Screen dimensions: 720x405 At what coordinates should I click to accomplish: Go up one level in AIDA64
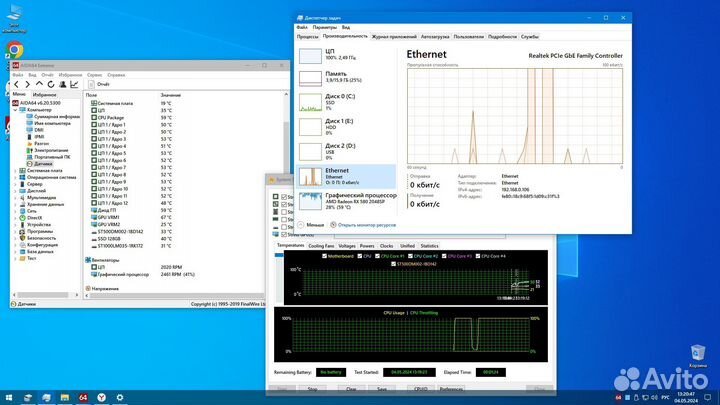(39, 84)
